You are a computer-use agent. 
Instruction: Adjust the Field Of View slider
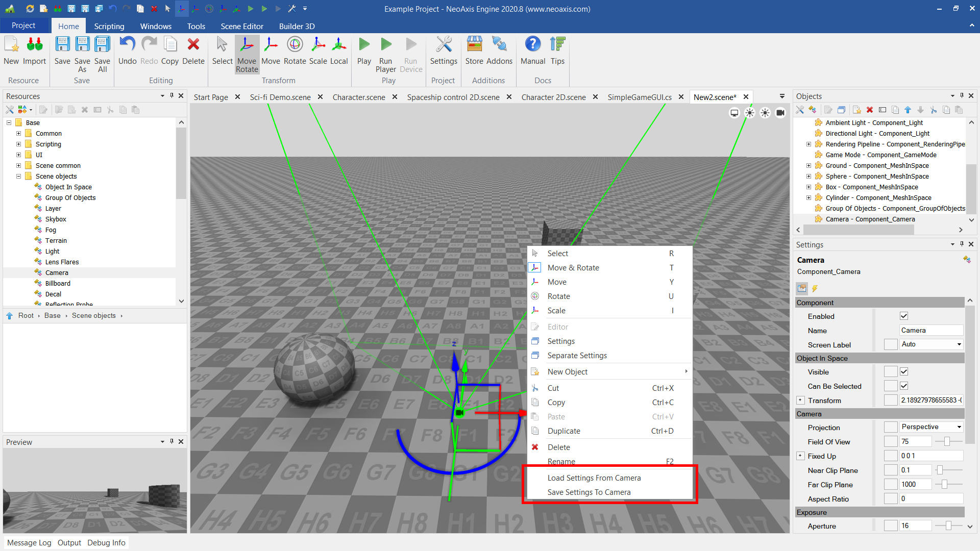click(947, 442)
